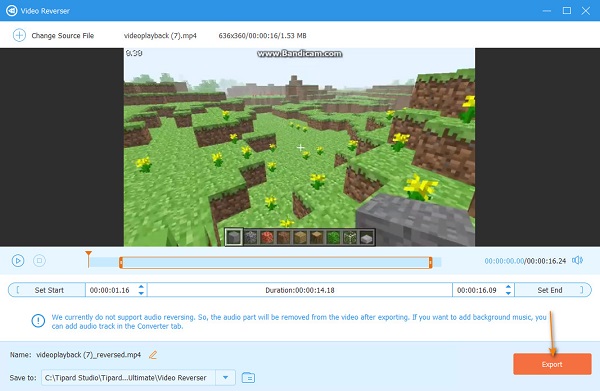Play the video preview
Viewport: 600px width, 391px height.
pos(18,261)
